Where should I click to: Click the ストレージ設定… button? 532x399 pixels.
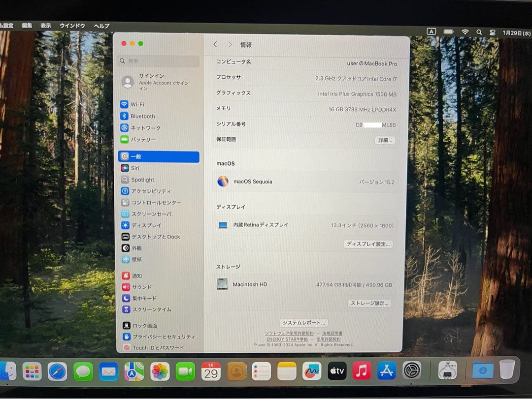[369, 303]
